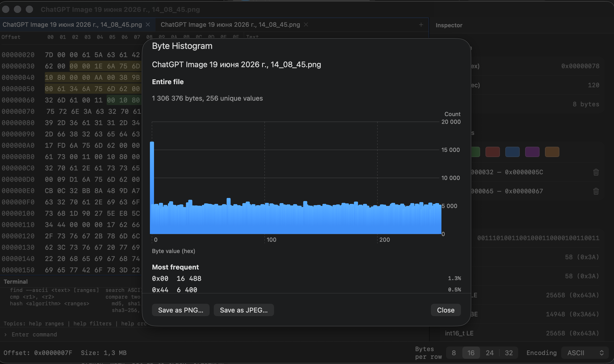This screenshot has width=614, height=364.
Task: Select the 0x00 most frequent row
Action: (x=306, y=278)
